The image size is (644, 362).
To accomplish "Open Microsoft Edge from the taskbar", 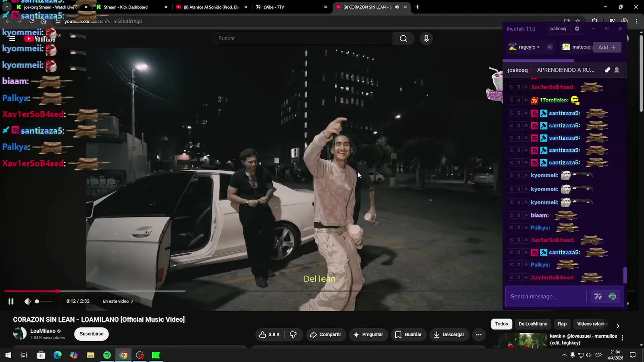I will coord(58,355).
